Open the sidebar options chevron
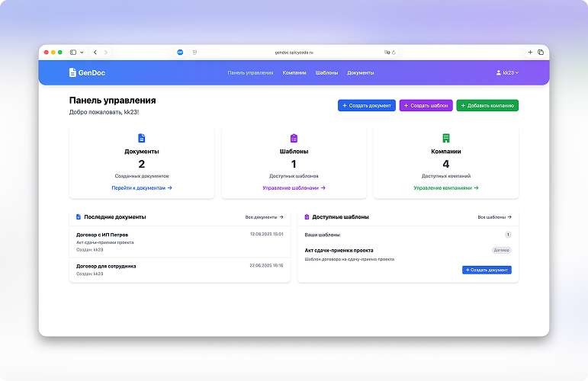 (x=82, y=53)
